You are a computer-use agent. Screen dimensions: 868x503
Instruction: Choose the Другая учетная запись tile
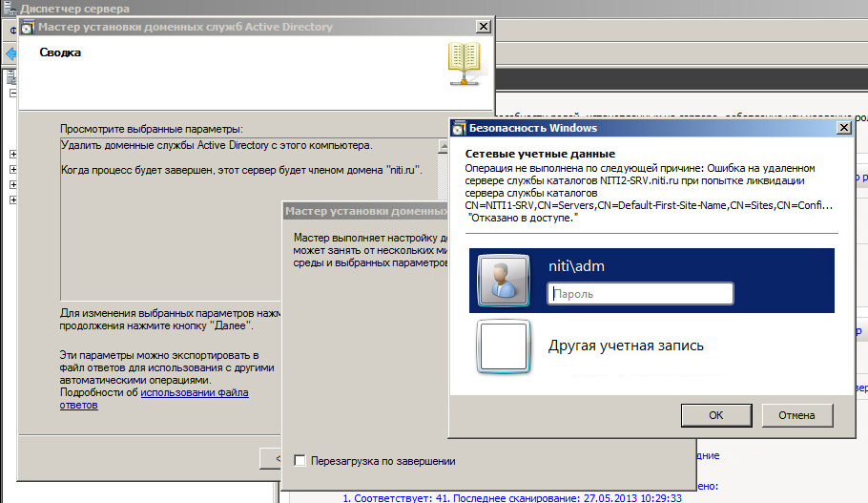[x=651, y=346]
